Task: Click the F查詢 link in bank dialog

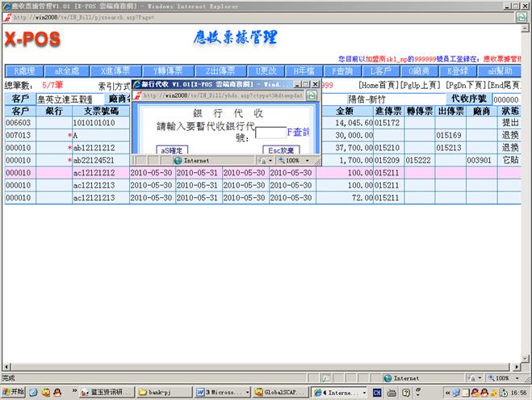Action: pyautogui.click(x=299, y=131)
